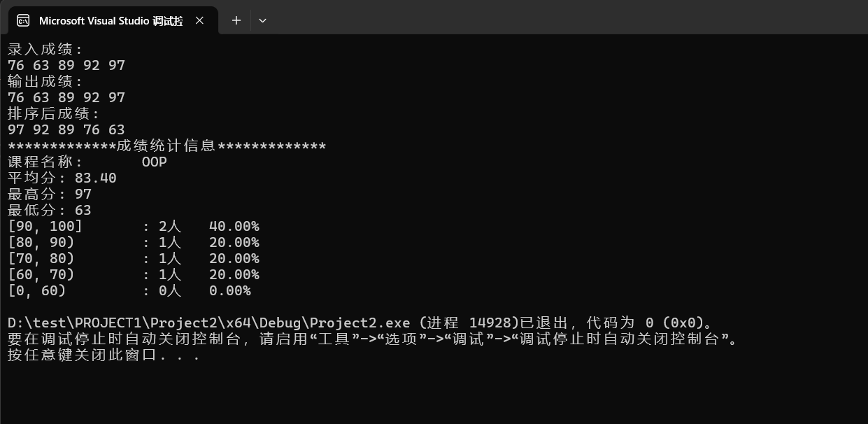Close the Microsoft Visual Studio debug console tab
Viewport: 868px width, 424px height.
pos(199,21)
